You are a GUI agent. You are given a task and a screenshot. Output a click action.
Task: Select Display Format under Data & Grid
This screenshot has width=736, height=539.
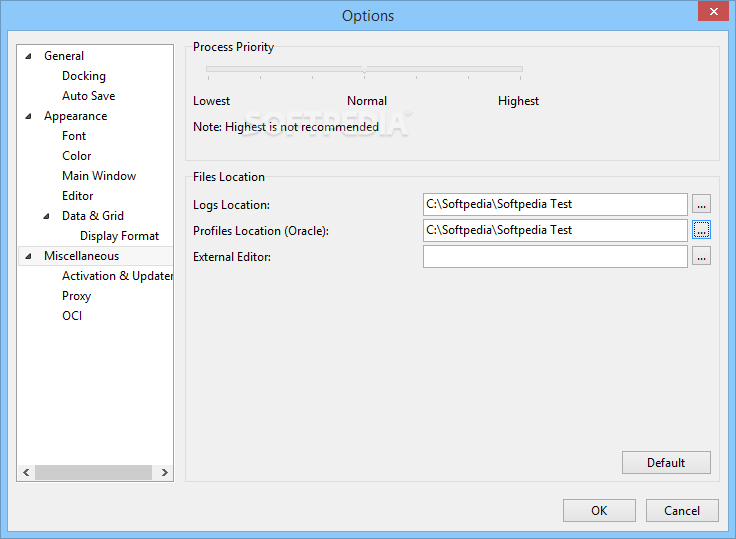pos(119,236)
